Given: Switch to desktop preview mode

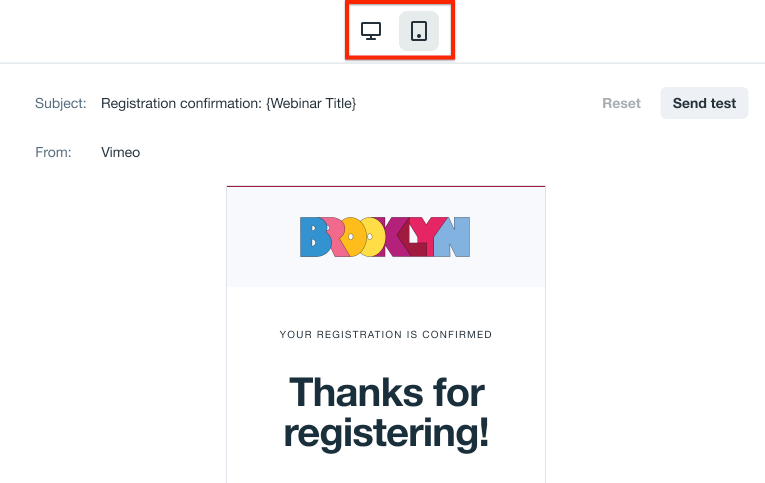Looking at the screenshot, I should (x=371, y=31).
